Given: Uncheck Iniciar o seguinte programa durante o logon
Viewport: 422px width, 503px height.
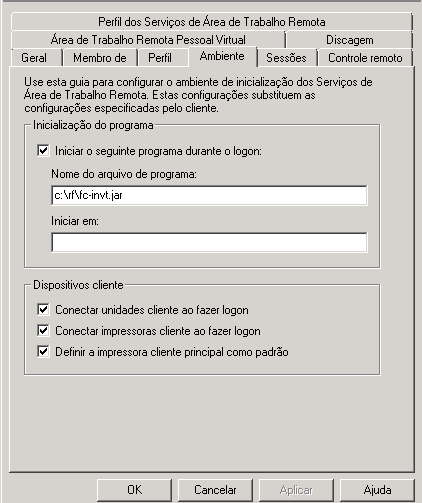Looking at the screenshot, I should [43, 151].
